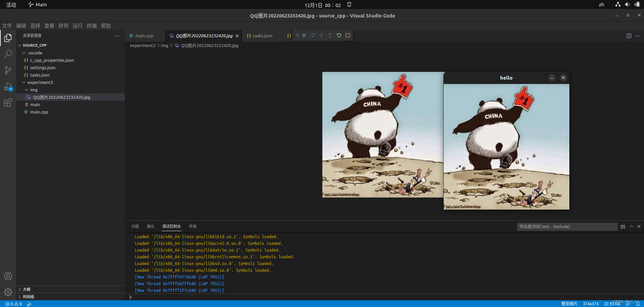
Task: Open Explorer panel more actions menu
Action: [117, 36]
